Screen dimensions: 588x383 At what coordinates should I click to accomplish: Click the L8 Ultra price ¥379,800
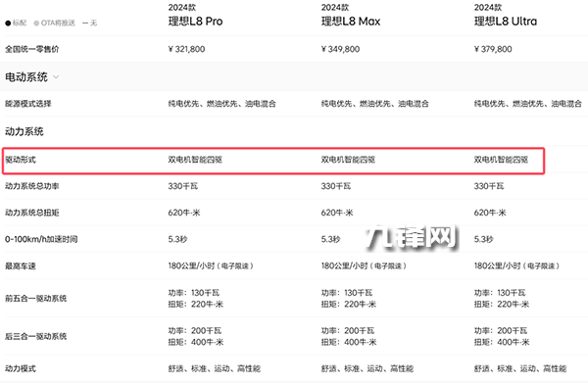point(493,49)
